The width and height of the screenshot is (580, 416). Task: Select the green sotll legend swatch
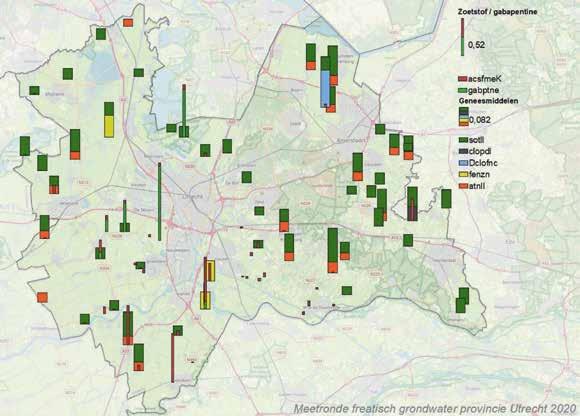click(x=463, y=140)
